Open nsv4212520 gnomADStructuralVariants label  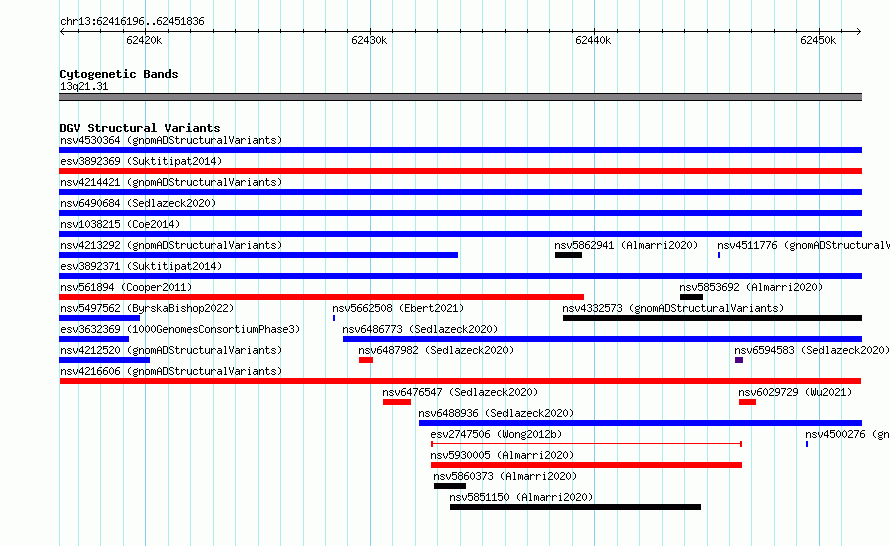pos(171,350)
